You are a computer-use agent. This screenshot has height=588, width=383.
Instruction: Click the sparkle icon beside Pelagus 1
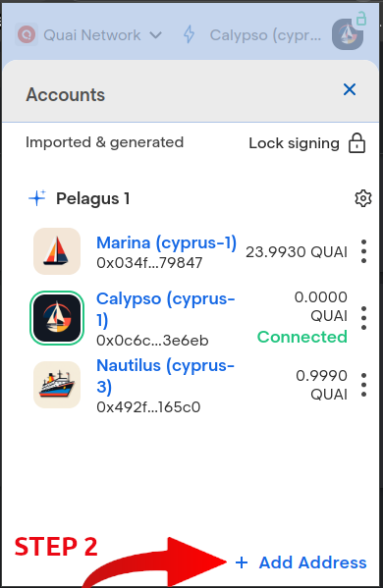37,198
